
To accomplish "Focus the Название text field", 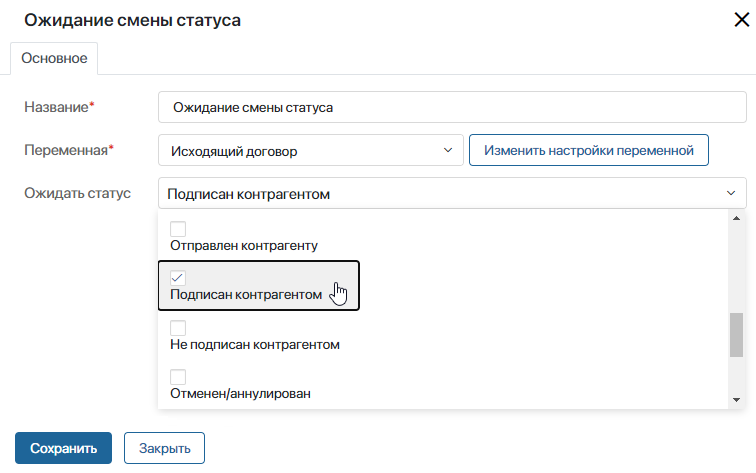I will (452, 107).
